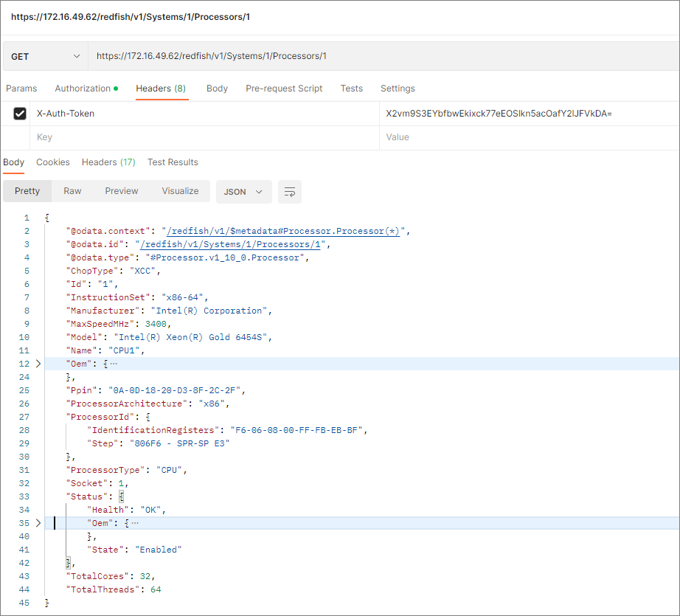The image size is (680, 616).
Task: Click the X-Auth-Token value cell
Action: 530,114
